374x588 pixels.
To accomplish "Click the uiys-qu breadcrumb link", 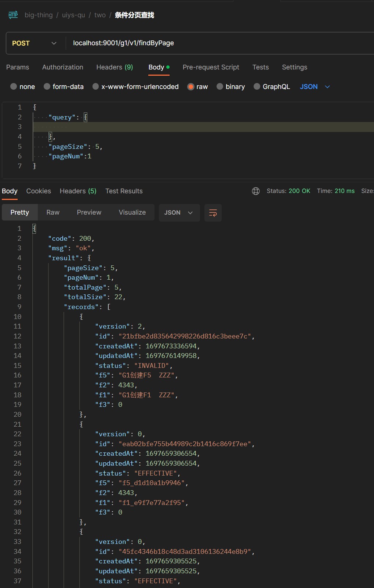I will point(73,15).
